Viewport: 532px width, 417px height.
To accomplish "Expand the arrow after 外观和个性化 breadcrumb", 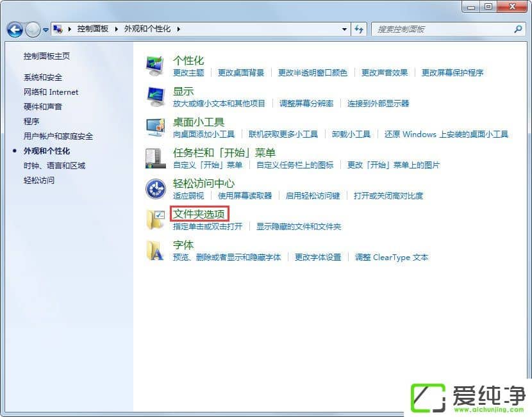I will pos(179,29).
